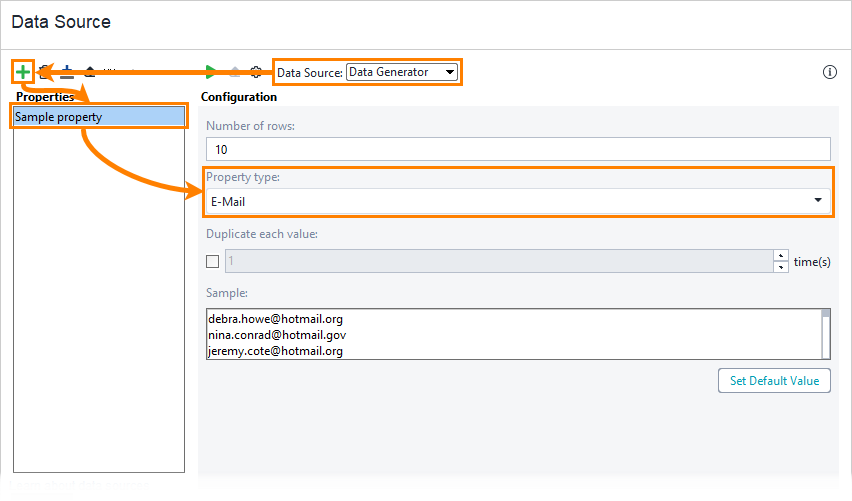The height and width of the screenshot is (501, 852).
Task: Increase the duplicate times with up arrow
Action: 780,256
